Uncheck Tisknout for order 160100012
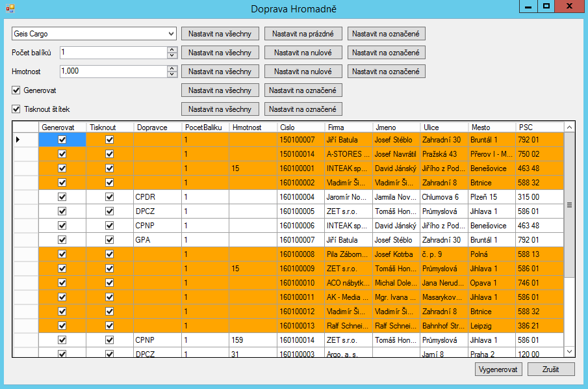 (x=110, y=312)
